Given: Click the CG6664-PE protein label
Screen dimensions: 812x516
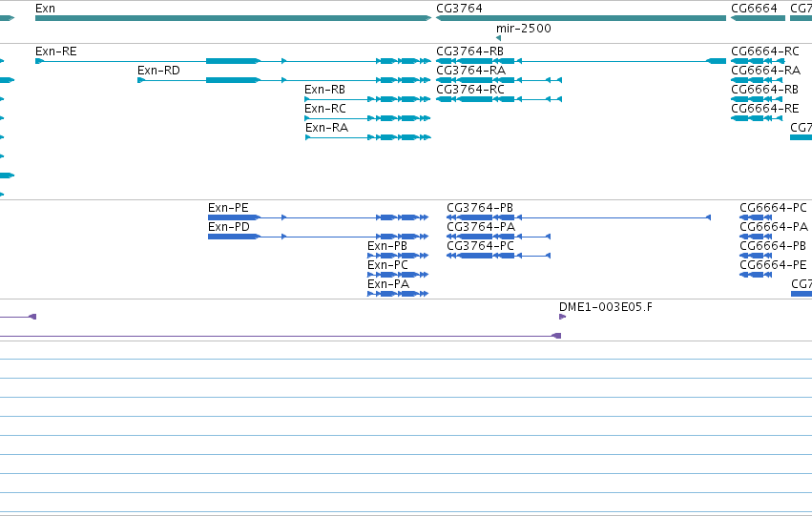Looking at the screenshot, I should tap(773, 265).
